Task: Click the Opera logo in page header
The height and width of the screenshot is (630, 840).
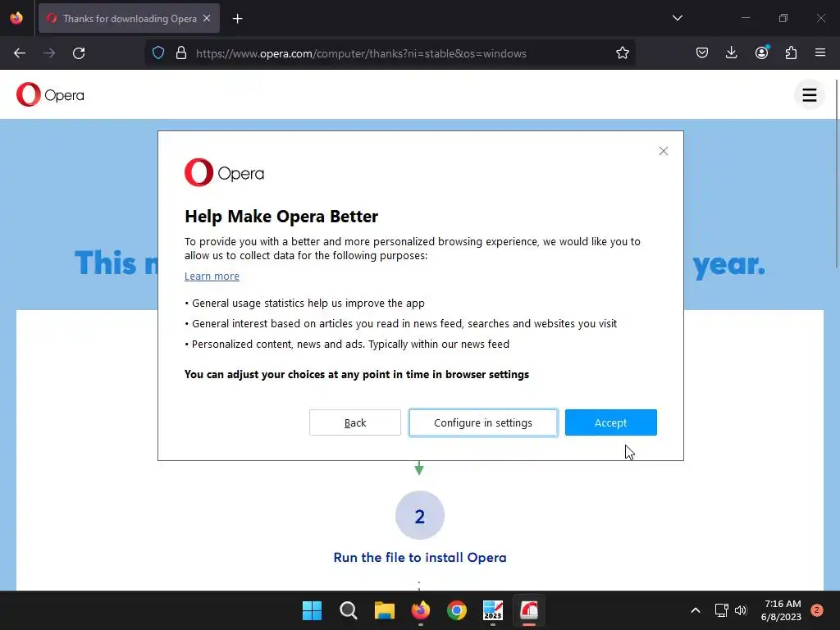Action: (x=50, y=95)
